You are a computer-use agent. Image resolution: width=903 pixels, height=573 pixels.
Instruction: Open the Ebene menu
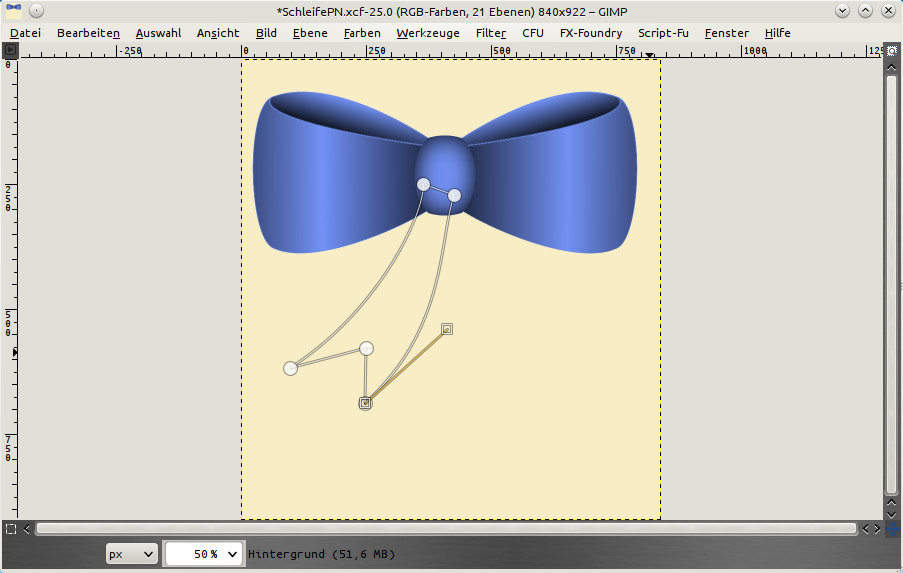pyautogui.click(x=309, y=33)
